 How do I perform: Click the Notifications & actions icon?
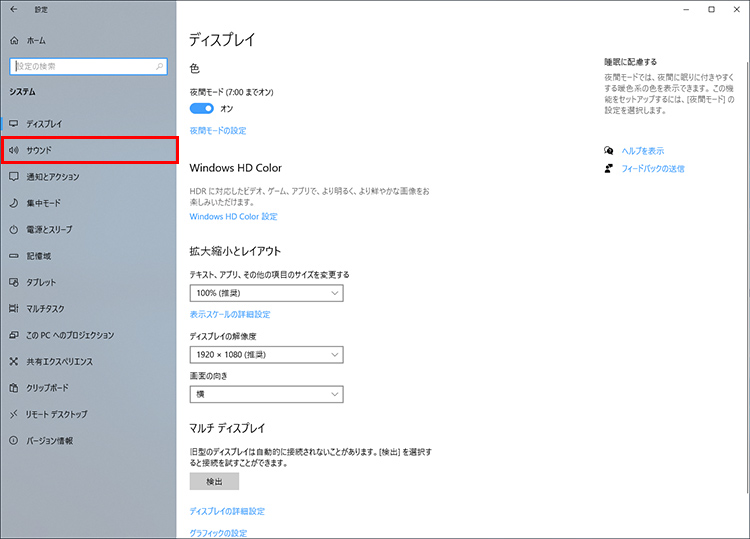pyautogui.click(x=14, y=176)
